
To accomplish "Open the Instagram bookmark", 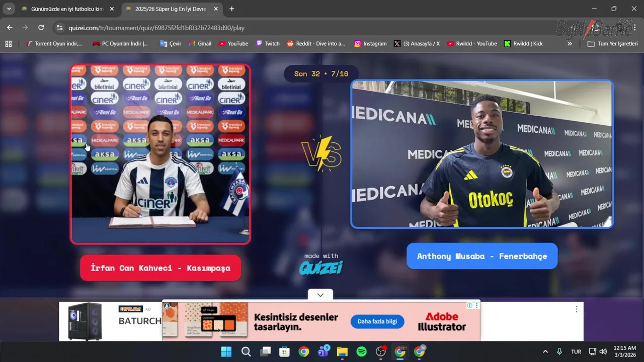I will pyautogui.click(x=370, y=44).
